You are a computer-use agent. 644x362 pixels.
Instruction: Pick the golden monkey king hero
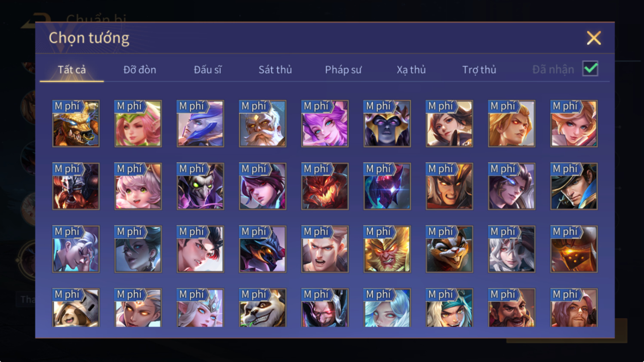(x=387, y=249)
